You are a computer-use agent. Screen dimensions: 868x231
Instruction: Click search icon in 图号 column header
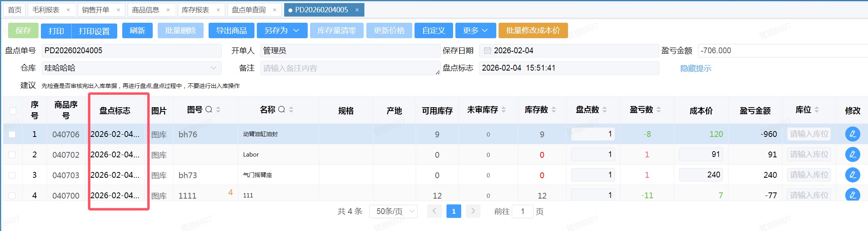(x=209, y=110)
